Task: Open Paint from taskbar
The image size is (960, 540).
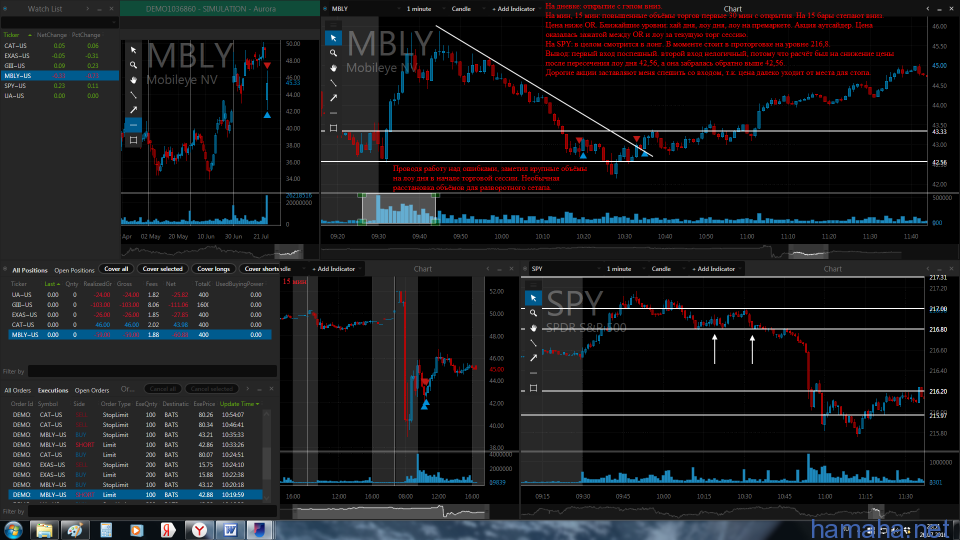Action: click(x=75, y=530)
